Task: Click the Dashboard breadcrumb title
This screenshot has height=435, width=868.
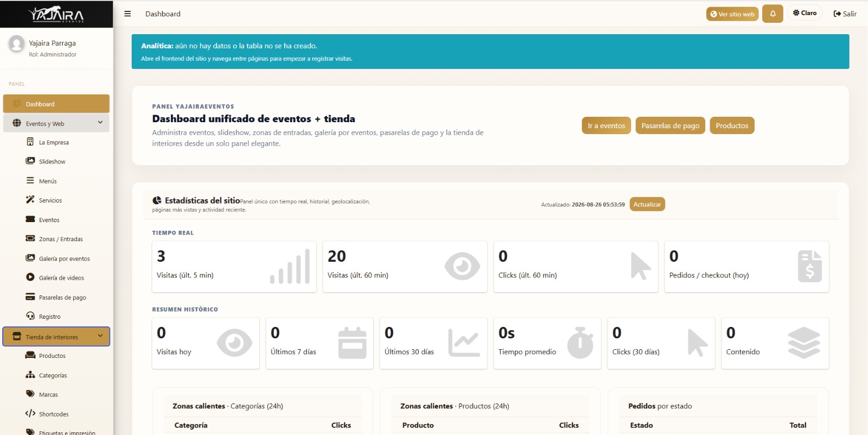Action: tap(163, 14)
